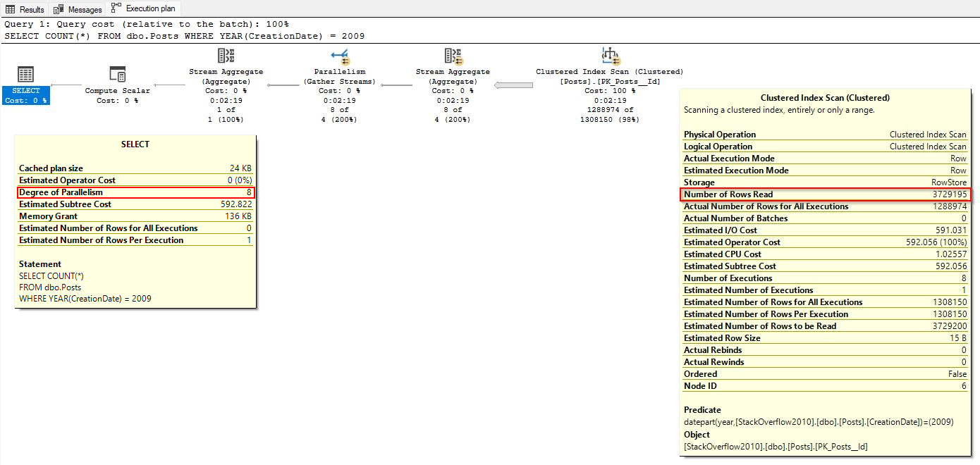Image resolution: width=980 pixels, height=465 pixels.
Task: Click the Estimated Number of Rows to be Read row
Action: (x=826, y=326)
